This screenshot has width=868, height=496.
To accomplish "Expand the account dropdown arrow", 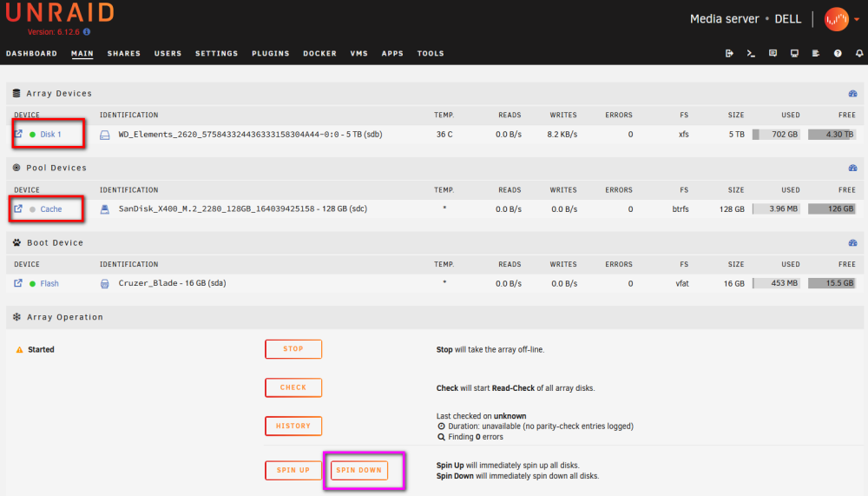I will click(857, 19).
